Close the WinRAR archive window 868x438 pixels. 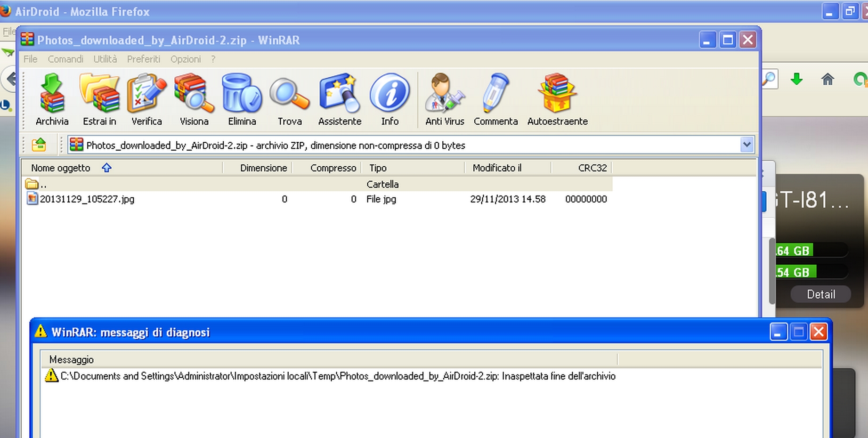point(748,40)
